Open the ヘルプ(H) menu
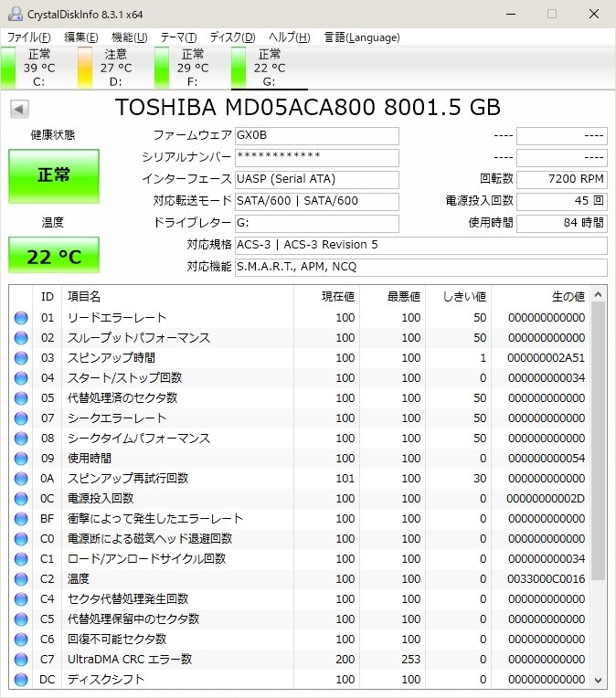 (x=290, y=37)
